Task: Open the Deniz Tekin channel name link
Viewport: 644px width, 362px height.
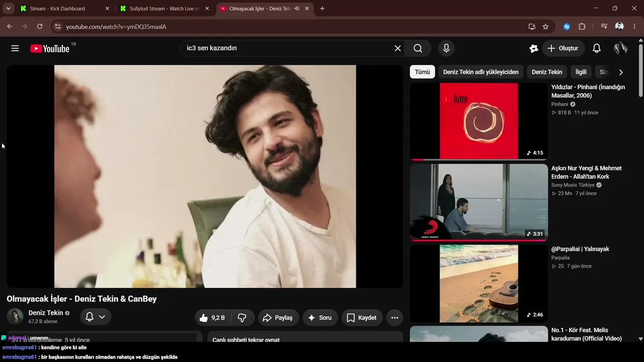Action: (x=46, y=313)
